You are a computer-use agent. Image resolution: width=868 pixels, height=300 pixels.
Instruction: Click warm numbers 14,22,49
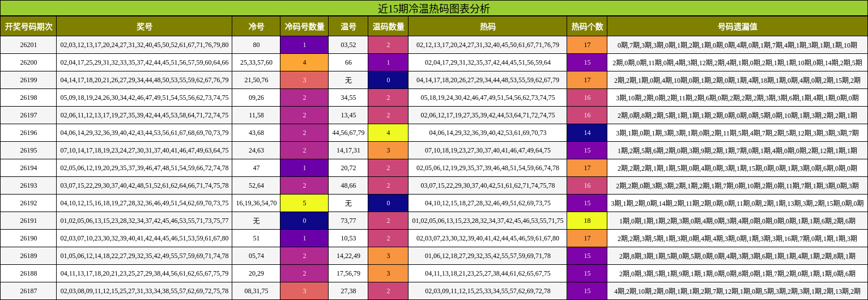coord(348,256)
